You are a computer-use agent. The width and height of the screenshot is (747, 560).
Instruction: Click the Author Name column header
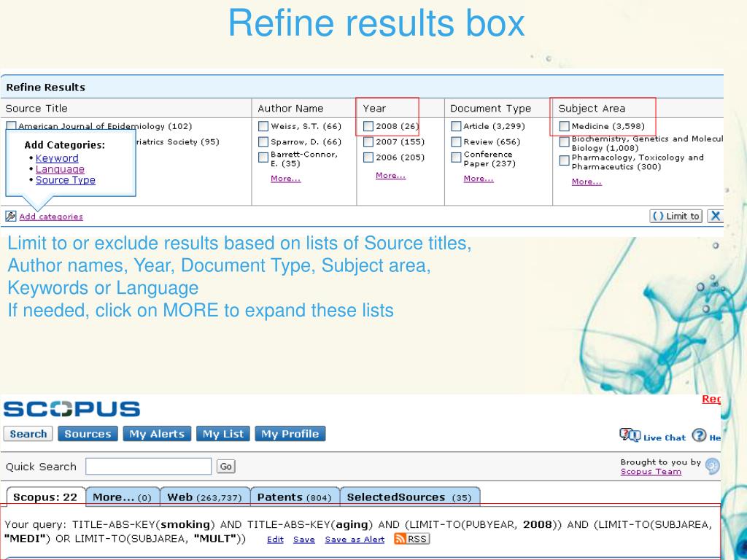(x=290, y=108)
